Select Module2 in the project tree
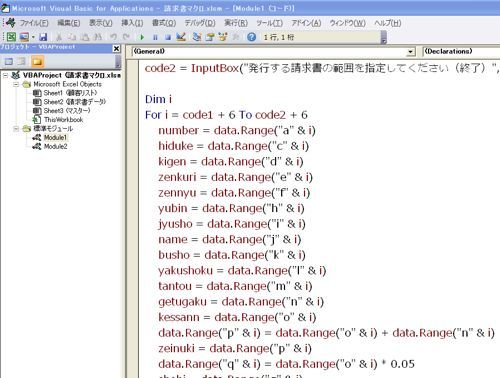Viewport: 500px width, 378px height. pyautogui.click(x=55, y=146)
